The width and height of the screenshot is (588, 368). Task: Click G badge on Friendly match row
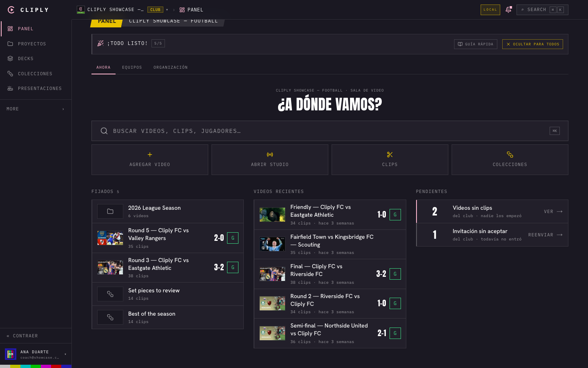pyautogui.click(x=395, y=215)
